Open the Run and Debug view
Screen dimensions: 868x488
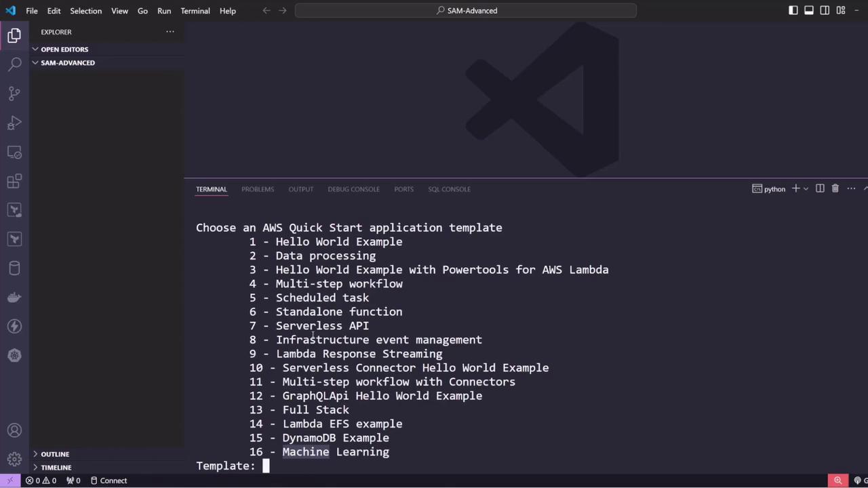(x=14, y=123)
